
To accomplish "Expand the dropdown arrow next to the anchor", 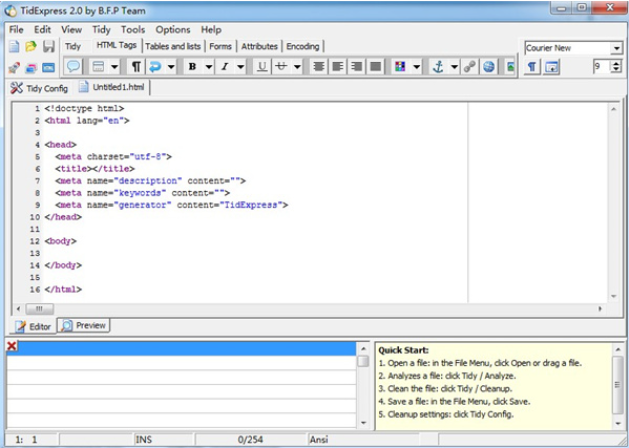I will pyautogui.click(x=453, y=67).
